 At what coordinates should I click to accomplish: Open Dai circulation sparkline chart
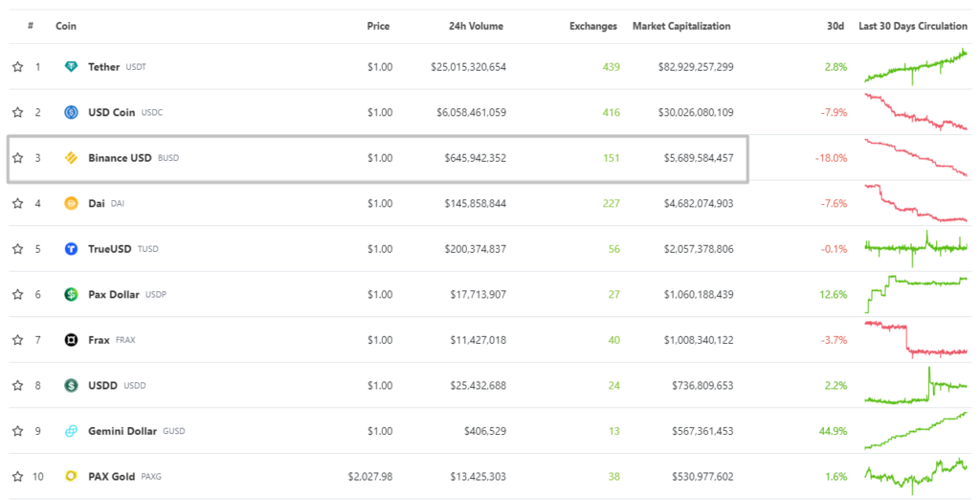click(916, 203)
